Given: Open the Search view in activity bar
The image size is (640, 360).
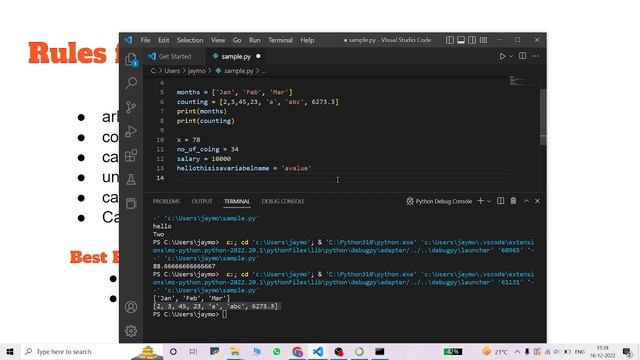Looking at the screenshot, I should [131, 83].
